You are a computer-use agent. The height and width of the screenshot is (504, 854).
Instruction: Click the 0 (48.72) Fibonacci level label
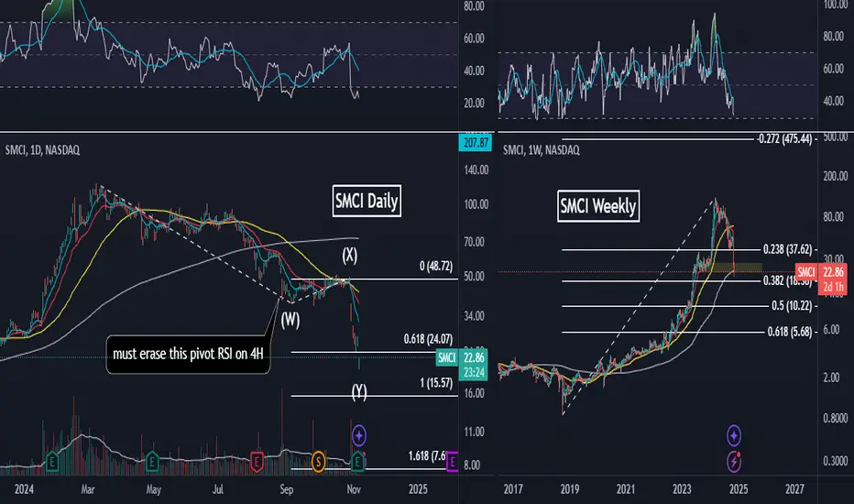click(x=436, y=266)
